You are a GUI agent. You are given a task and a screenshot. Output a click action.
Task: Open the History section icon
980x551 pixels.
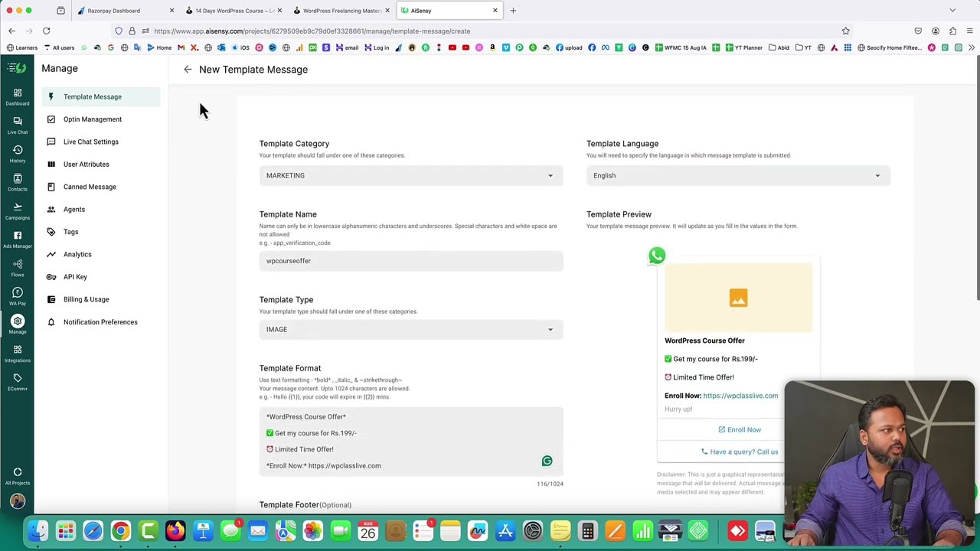tap(17, 154)
